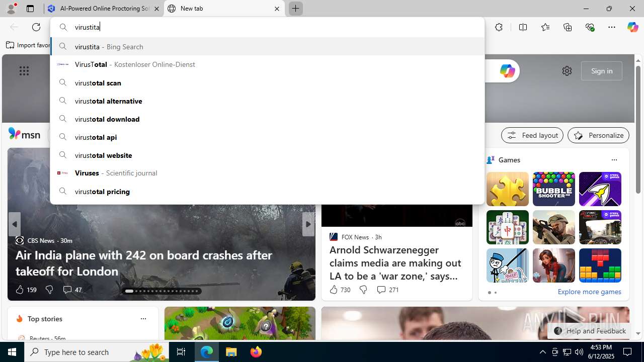Select the virustotal scan suggestion
Screen dimensions: 644x362
[267, 82]
